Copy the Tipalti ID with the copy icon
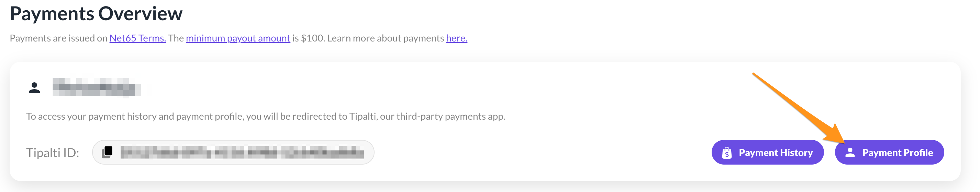 107,152
